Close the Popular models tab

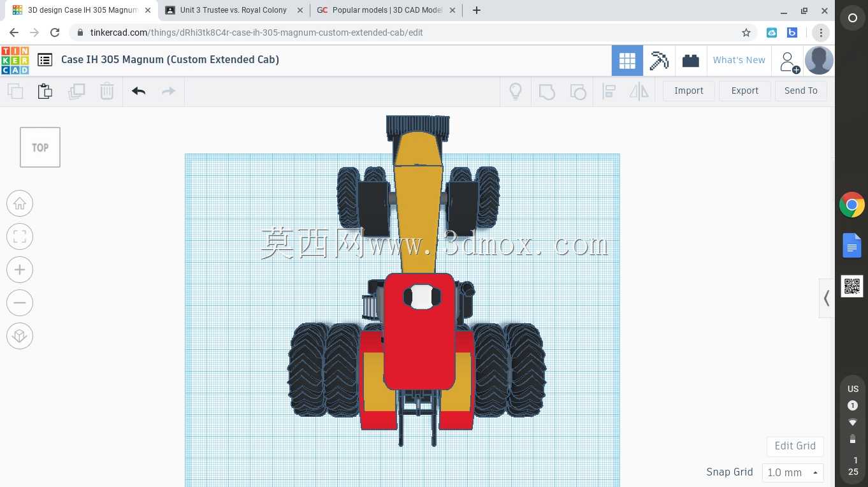click(453, 10)
